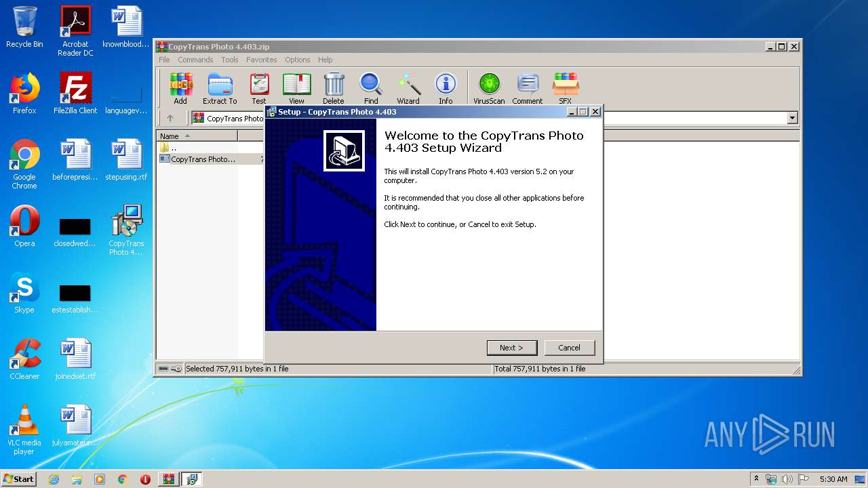Open VLC media player desktop shortcut
Image resolution: width=868 pixels, height=488 pixels.
pos(24,430)
